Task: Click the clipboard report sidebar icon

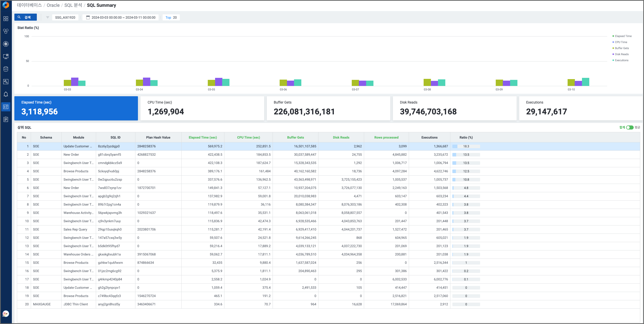Action: click(x=6, y=119)
